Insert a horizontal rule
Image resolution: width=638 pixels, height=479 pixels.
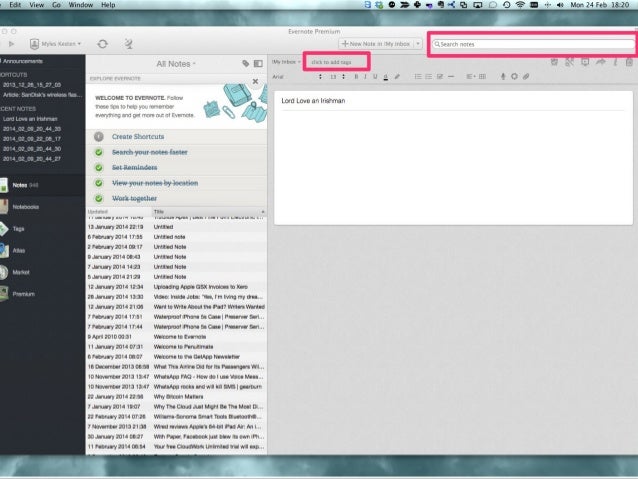tap(451, 77)
